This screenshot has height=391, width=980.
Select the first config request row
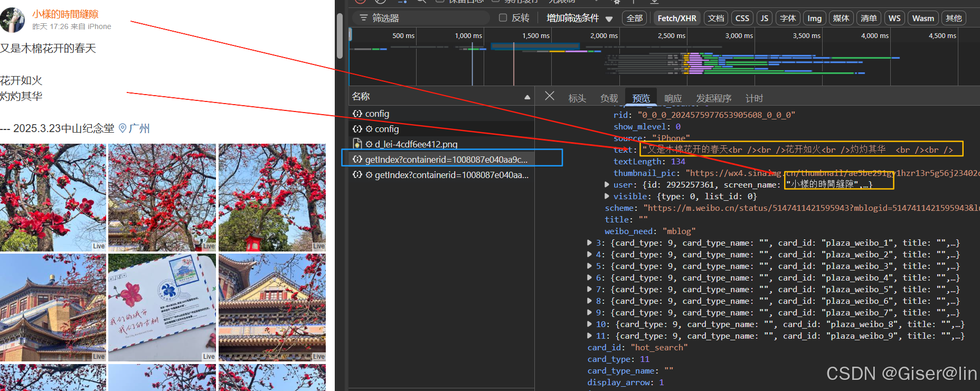pos(441,114)
